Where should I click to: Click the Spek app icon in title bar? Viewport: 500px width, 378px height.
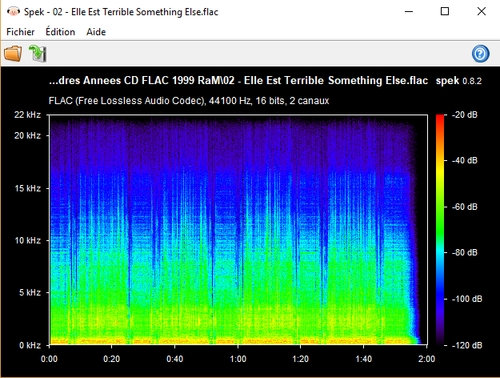pyautogui.click(x=13, y=12)
